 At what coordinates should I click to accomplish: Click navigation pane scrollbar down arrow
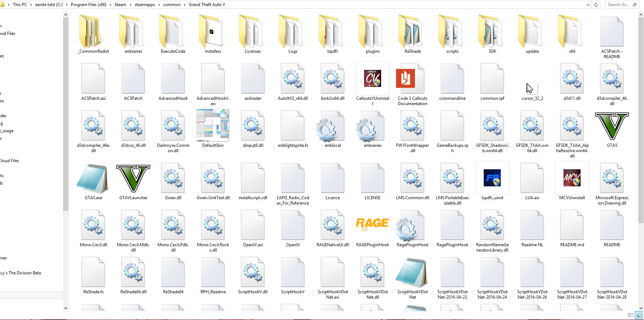coord(66,308)
